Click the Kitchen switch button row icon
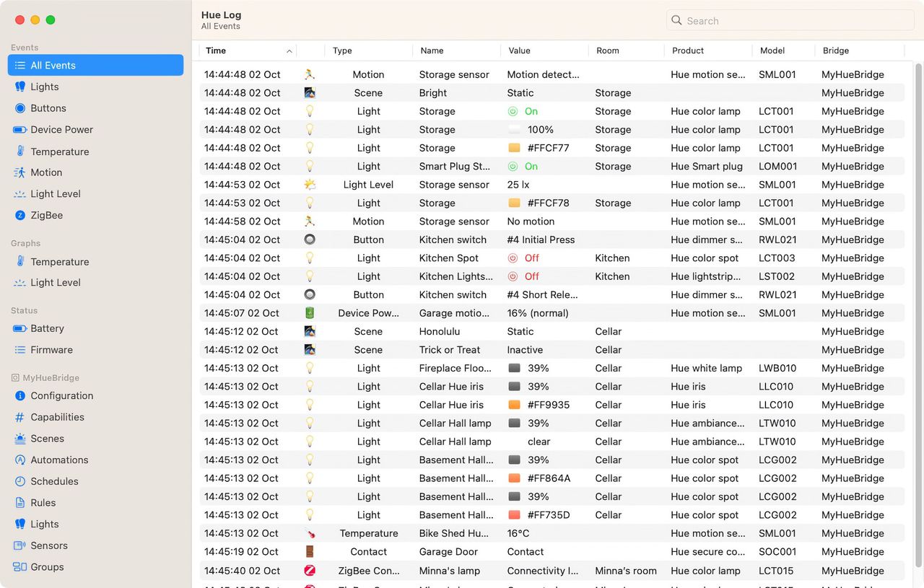Viewport: 924px width, 588px height. pyautogui.click(x=310, y=240)
